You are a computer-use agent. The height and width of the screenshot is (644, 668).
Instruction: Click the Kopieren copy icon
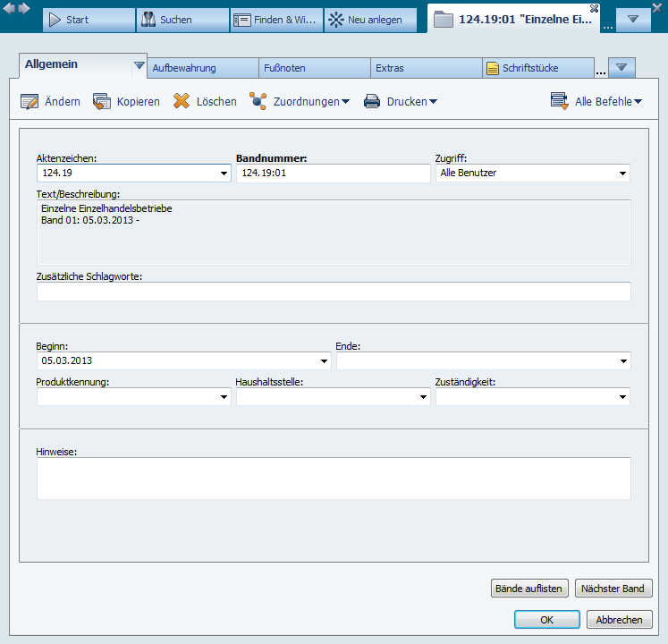pyautogui.click(x=101, y=101)
